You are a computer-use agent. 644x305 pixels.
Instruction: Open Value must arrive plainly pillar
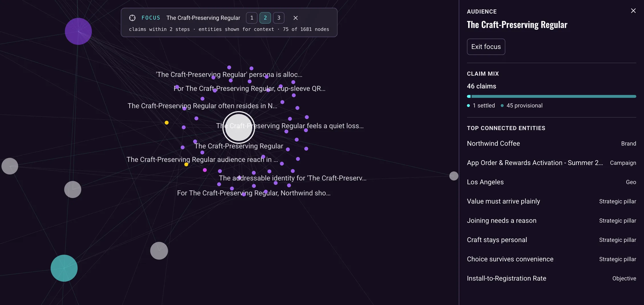coord(551,201)
